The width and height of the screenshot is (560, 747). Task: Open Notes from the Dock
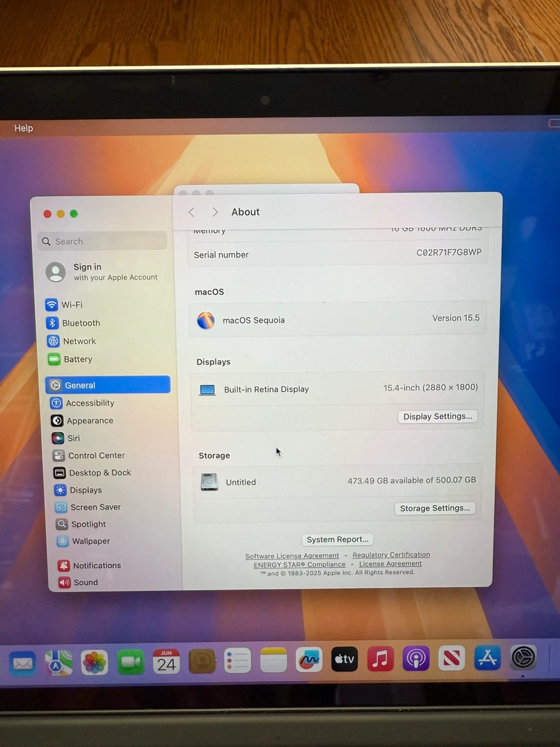[x=273, y=660]
